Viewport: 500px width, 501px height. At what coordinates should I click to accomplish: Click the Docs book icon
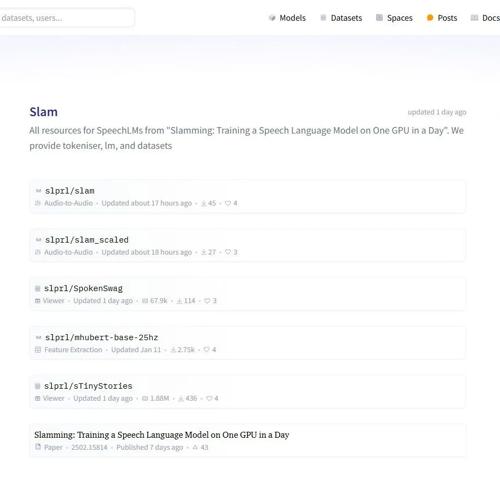[x=474, y=18]
